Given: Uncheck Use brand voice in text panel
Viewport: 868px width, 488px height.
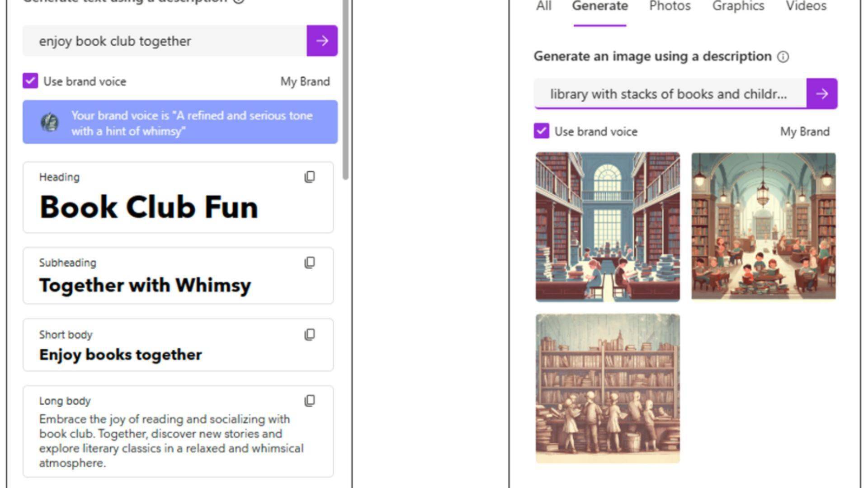Looking at the screenshot, I should click(x=30, y=81).
